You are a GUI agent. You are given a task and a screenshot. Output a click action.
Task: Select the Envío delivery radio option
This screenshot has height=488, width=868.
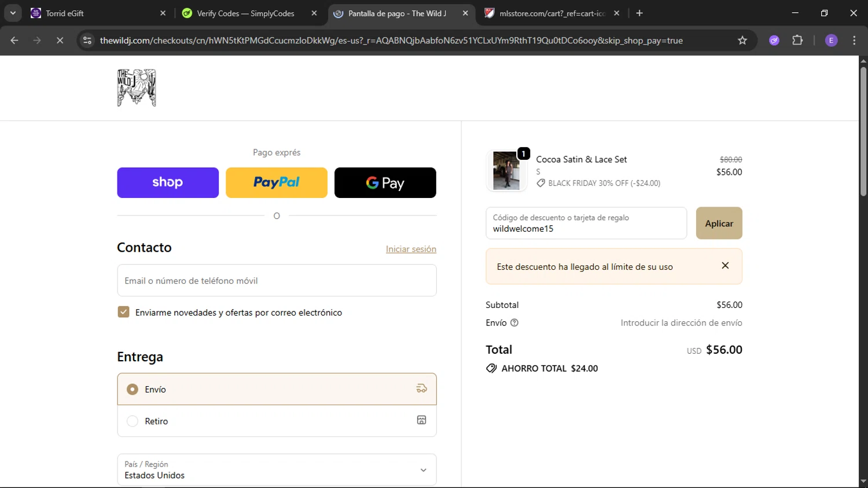[133, 390]
